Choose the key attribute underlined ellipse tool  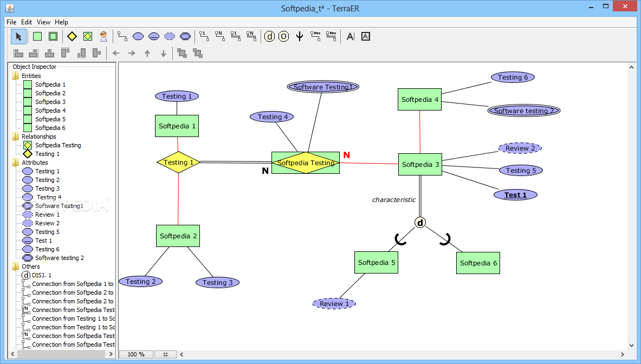coord(154,36)
